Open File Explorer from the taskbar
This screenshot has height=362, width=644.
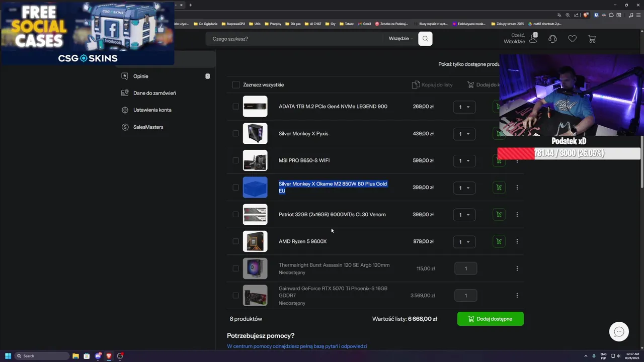tap(75, 356)
